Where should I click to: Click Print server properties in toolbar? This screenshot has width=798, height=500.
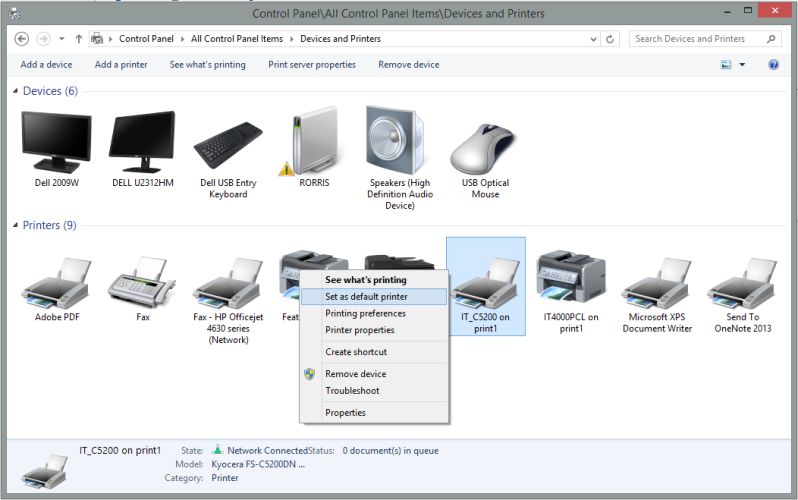pyautogui.click(x=312, y=65)
